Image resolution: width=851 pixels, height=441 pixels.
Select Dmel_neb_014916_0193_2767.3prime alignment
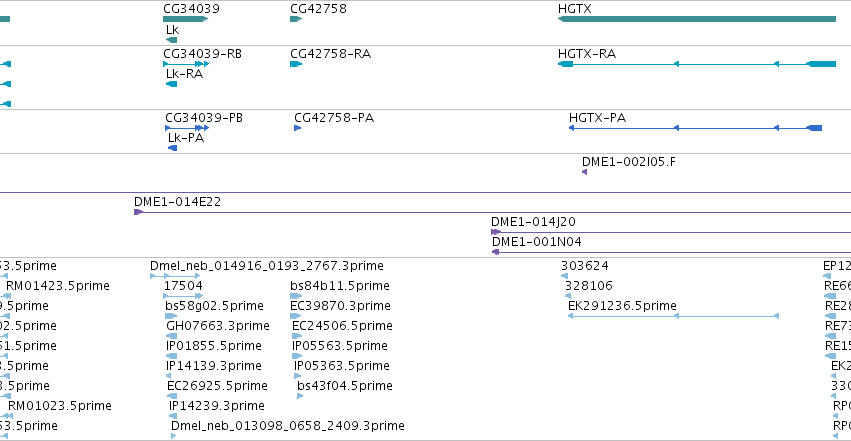click(266, 266)
